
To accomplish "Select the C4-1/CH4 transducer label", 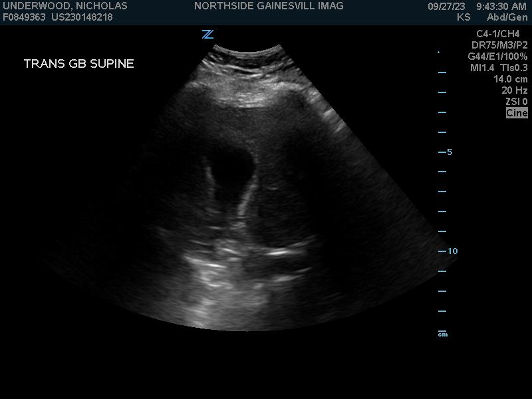I will pos(497,34).
